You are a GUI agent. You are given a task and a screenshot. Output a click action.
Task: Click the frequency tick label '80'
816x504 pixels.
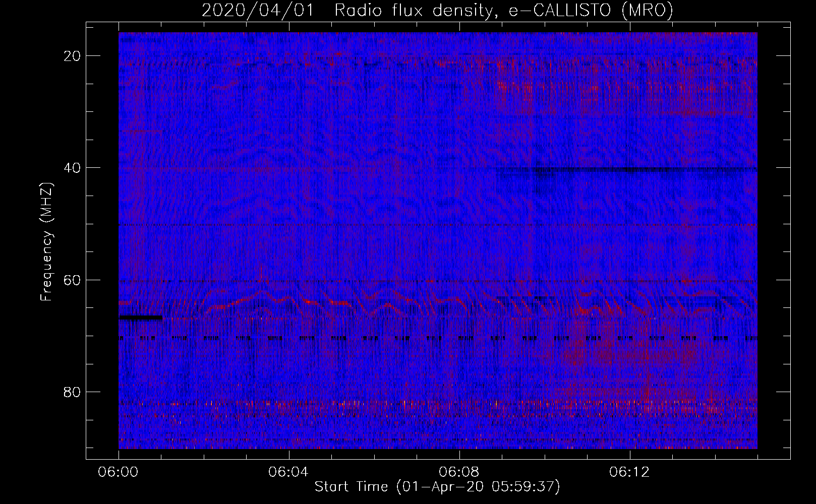pos(73,392)
